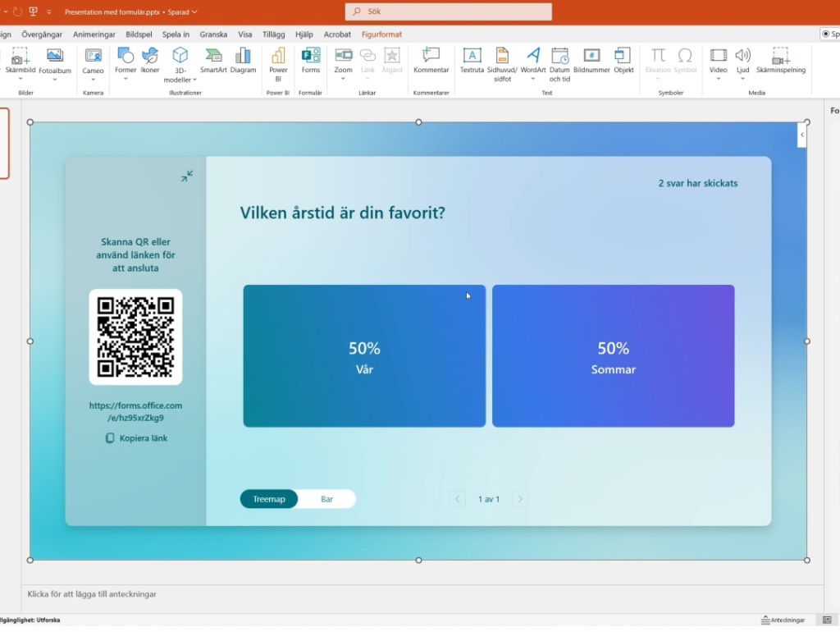Insert a SmartArt graphic
This screenshot has height=632, width=840.
[213, 60]
